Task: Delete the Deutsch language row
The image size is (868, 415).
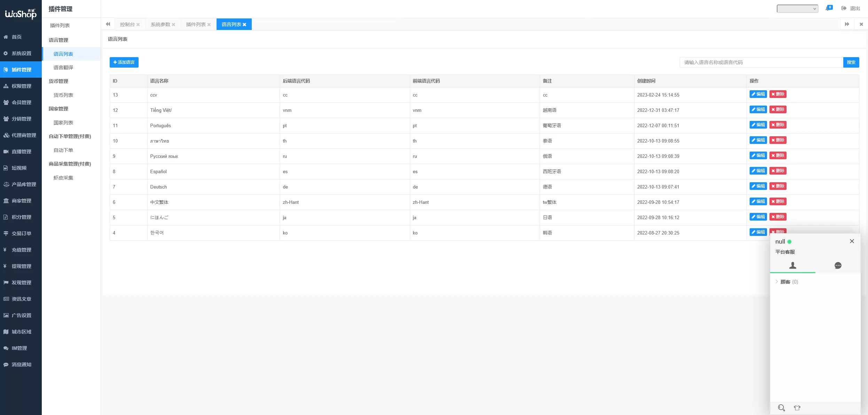Action: (x=778, y=186)
